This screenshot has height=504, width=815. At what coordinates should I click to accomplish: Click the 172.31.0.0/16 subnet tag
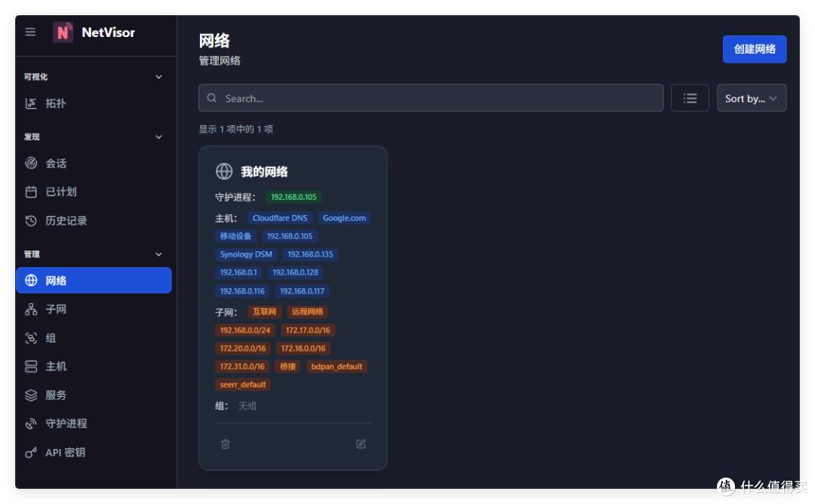242,367
